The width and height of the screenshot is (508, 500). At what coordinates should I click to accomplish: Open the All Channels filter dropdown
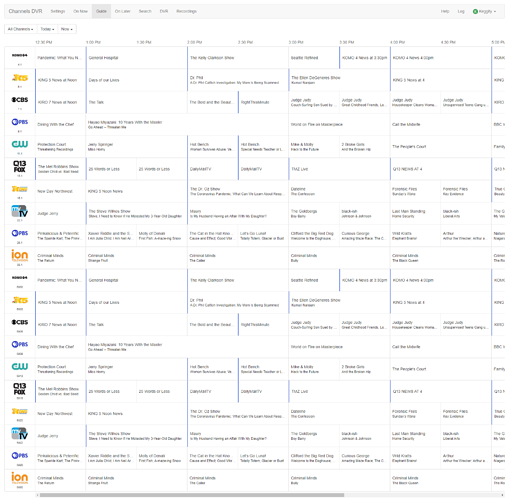[21, 29]
